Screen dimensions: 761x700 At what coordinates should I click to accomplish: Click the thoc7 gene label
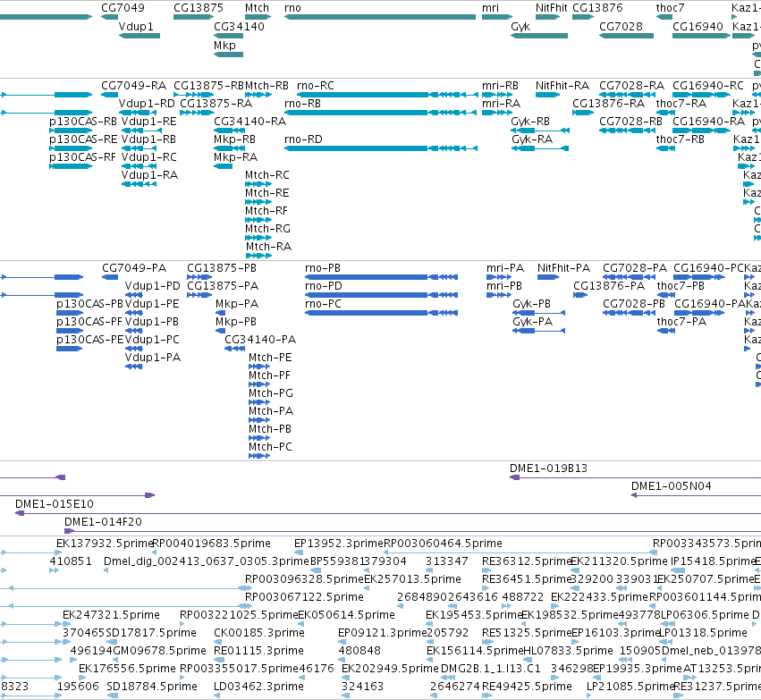(x=671, y=8)
